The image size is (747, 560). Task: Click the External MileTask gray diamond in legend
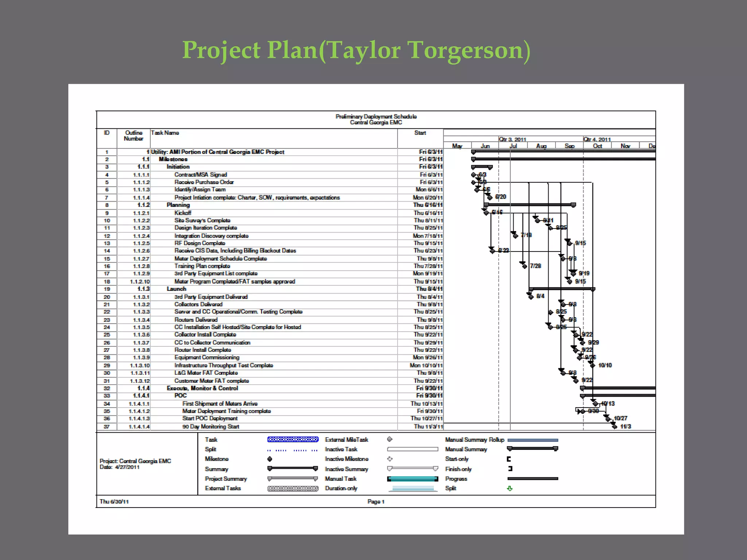[x=390, y=439]
